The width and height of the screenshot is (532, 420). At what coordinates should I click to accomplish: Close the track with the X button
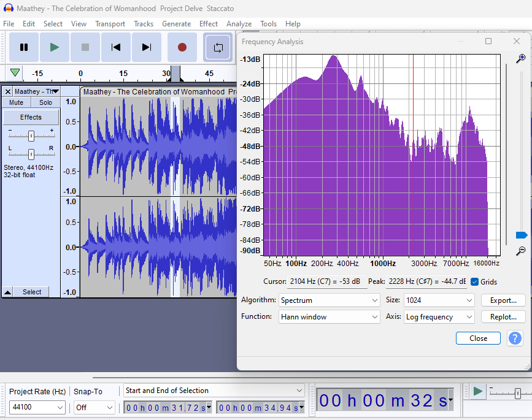[x=8, y=91]
